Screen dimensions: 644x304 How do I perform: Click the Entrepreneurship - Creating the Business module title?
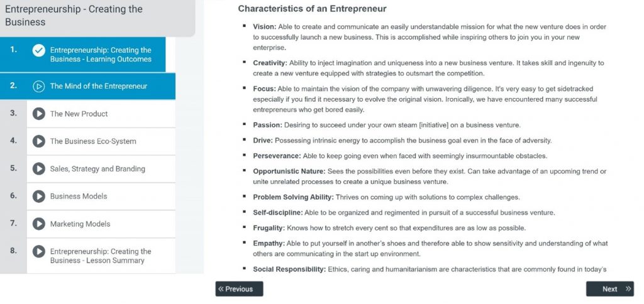[x=74, y=16]
